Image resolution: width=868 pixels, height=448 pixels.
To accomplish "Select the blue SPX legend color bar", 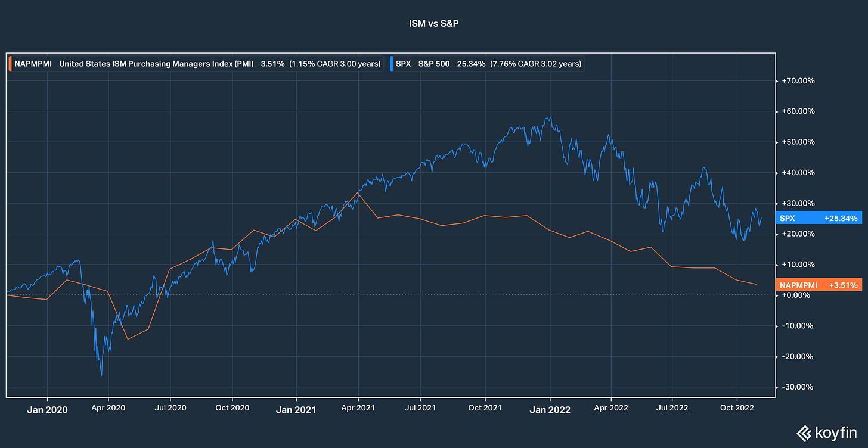I will 392,64.
